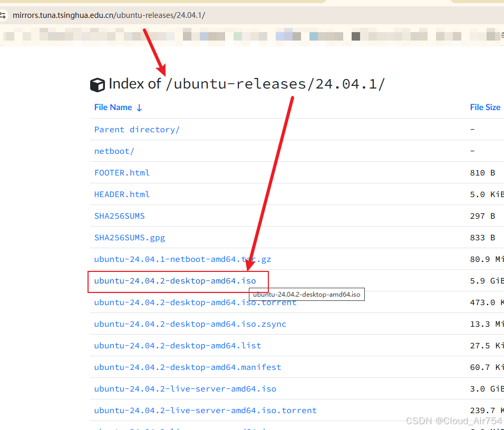Sort by the File Size column header
This screenshot has width=504, height=430.
tap(485, 107)
